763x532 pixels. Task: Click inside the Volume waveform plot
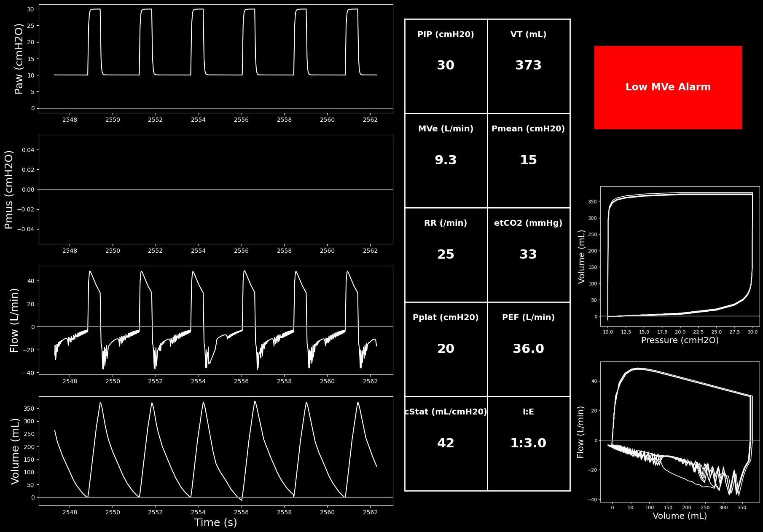click(216, 451)
